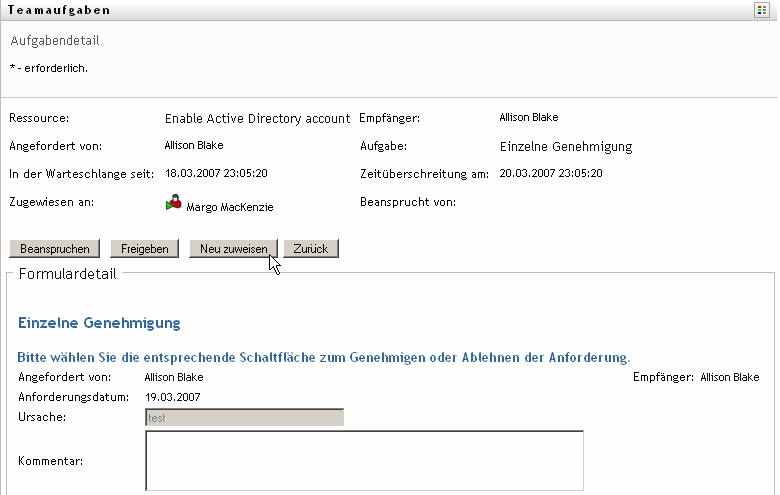Click the In der Warteschlange seit label

[82, 174]
